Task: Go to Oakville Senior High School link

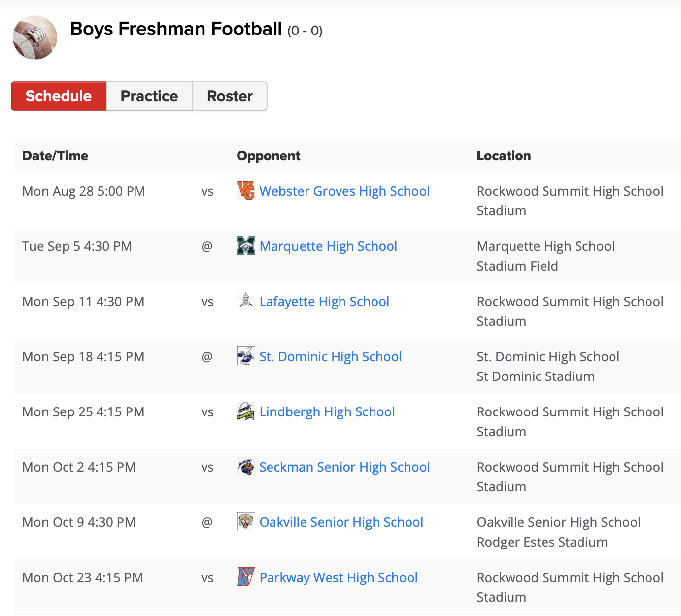Action: pyautogui.click(x=341, y=522)
